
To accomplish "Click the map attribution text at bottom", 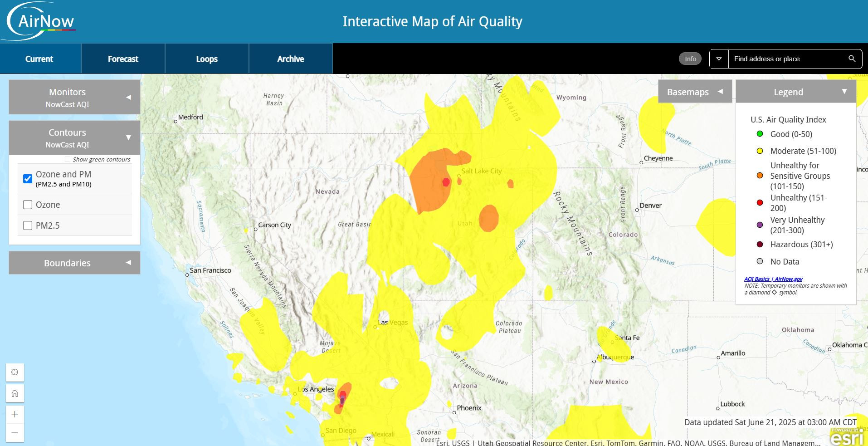I will pos(628,443).
